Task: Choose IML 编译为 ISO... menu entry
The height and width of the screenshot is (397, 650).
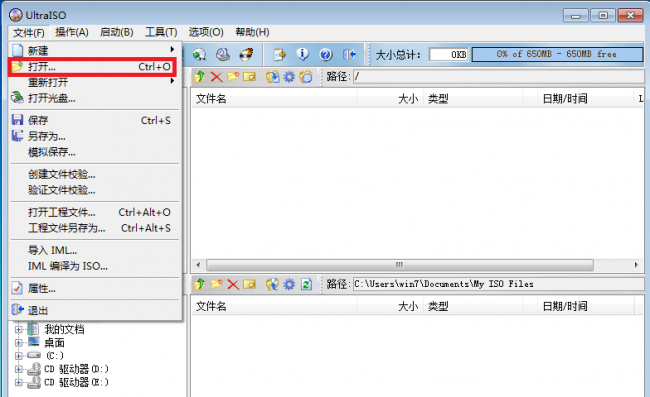Action: tap(95, 266)
